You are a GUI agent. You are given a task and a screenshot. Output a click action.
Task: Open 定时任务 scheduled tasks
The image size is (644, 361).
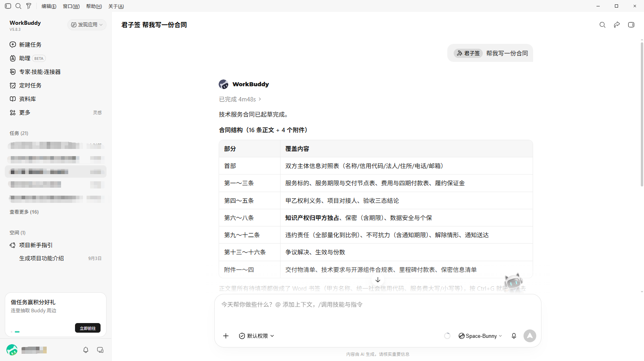[x=26, y=85]
